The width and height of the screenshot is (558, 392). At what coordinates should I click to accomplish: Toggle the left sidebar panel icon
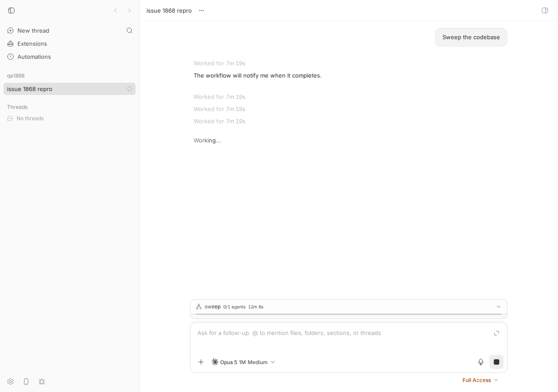tap(11, 10)
